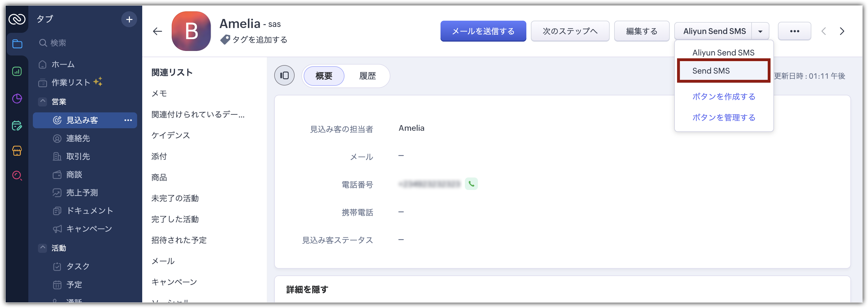Click メールを送信する button
This screenshot has height=308, width=868.
point(483,31)
